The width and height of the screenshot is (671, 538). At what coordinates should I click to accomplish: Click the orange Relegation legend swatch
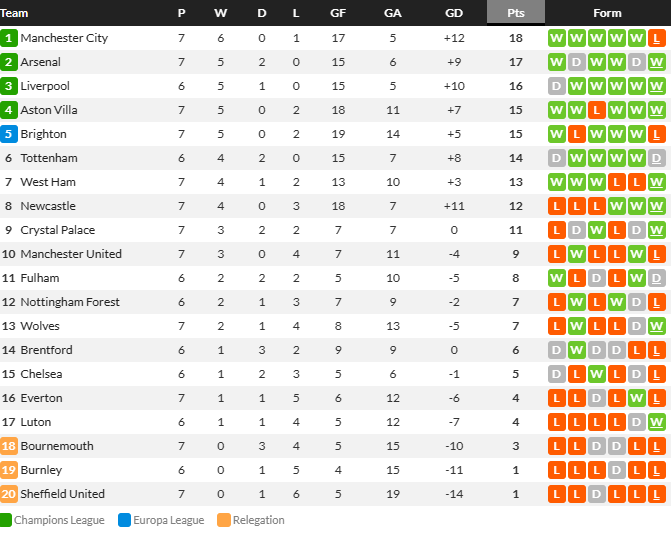(x=224, y=520)
